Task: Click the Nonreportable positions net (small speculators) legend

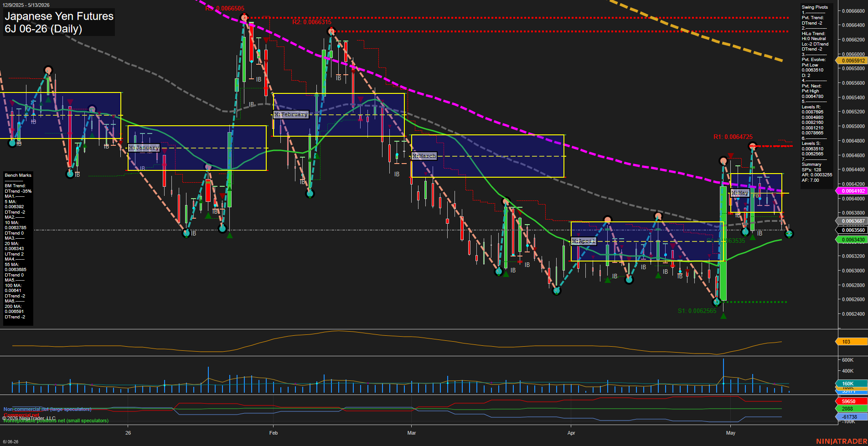Action: tap(56, 420)
